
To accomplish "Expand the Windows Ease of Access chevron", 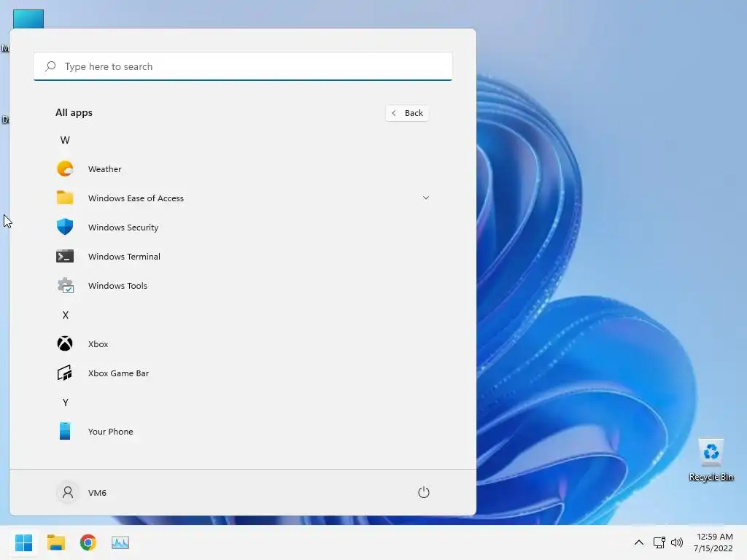I will pos(426,198).
